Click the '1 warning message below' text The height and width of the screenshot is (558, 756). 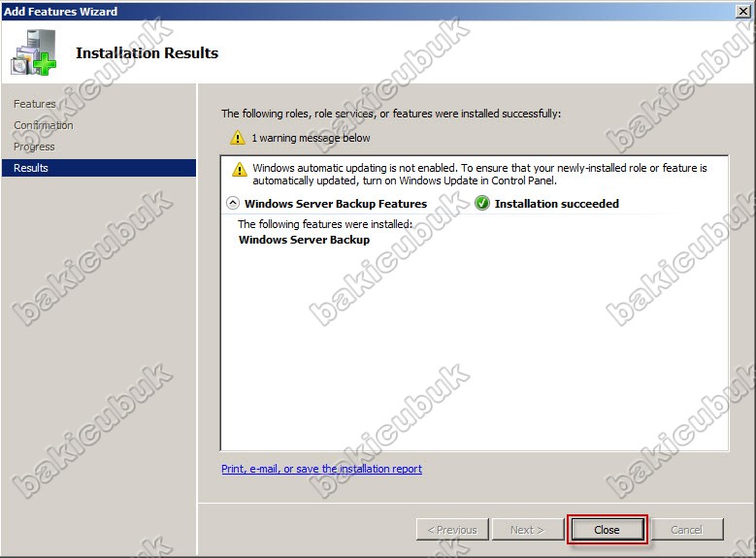pos(311,138)
